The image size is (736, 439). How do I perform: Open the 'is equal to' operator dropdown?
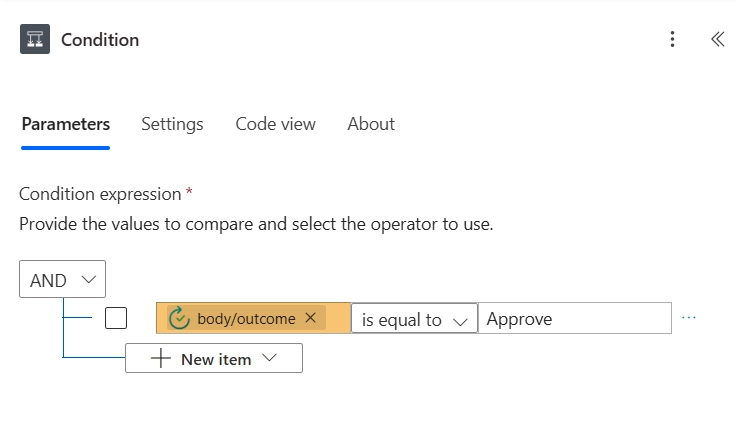(414, 319)
